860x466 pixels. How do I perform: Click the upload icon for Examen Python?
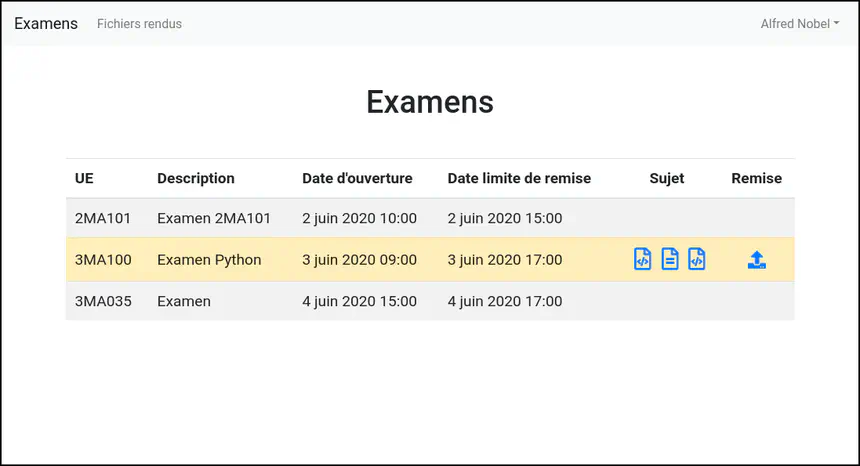pos(757,260)
